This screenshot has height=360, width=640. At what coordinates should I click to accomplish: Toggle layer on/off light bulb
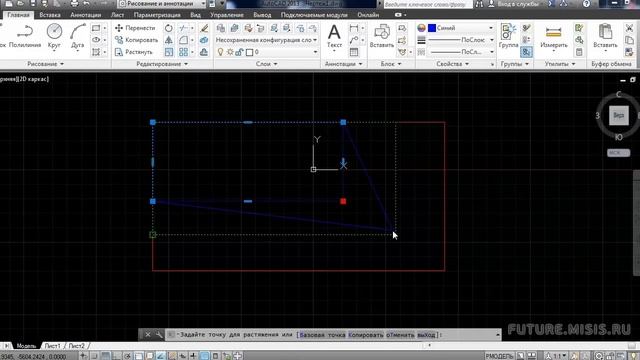coord(220,52)
